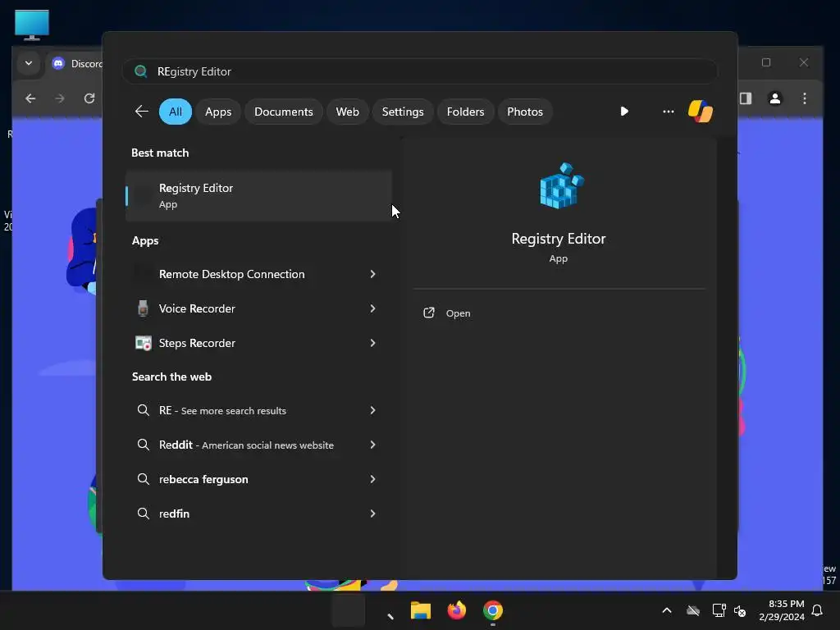Launch Firefox from the taskbar

tap(456, 610)
